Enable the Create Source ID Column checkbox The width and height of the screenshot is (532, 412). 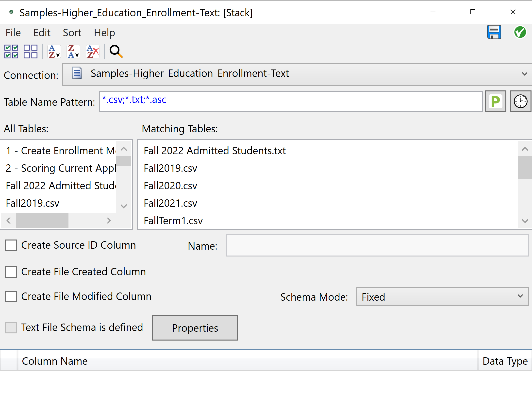(x=11, y=245)
